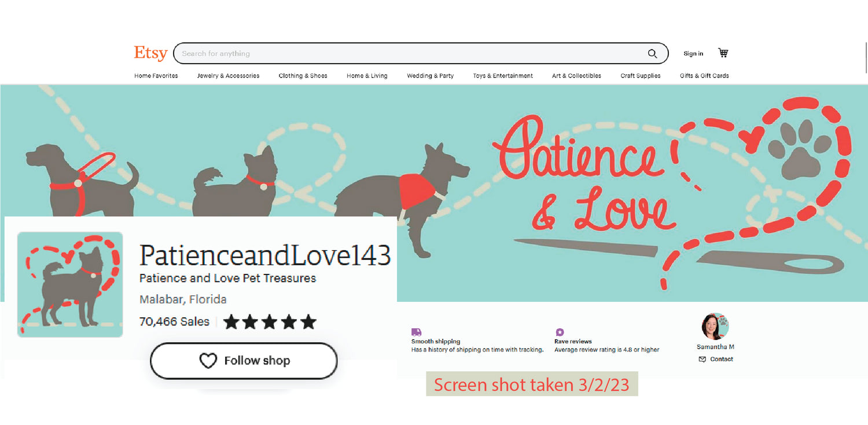
Task: Open the Home Favorites category
Action: tap(156, 76)
